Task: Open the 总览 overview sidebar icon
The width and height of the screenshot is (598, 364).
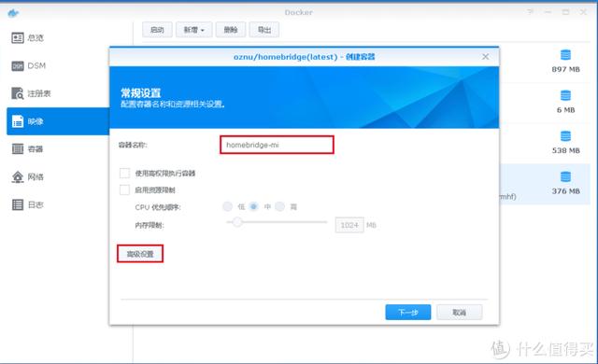Action: pos(18,37)
